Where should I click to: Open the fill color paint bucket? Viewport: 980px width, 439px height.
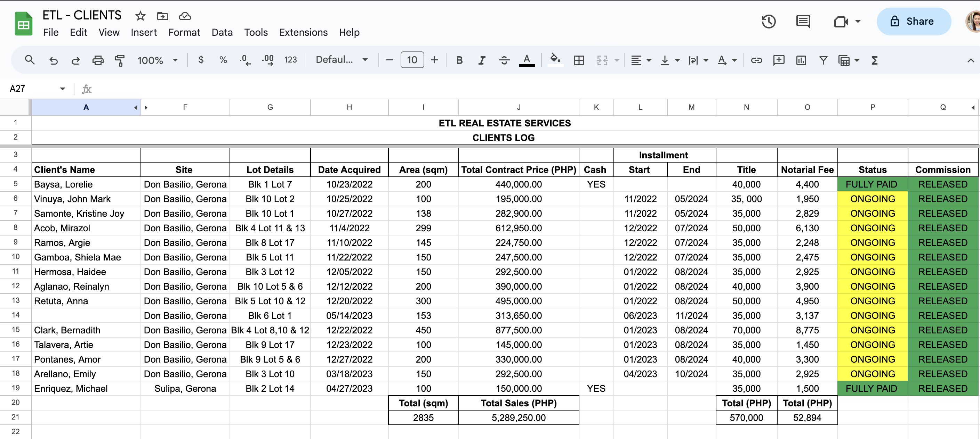(x=555, y=60)
